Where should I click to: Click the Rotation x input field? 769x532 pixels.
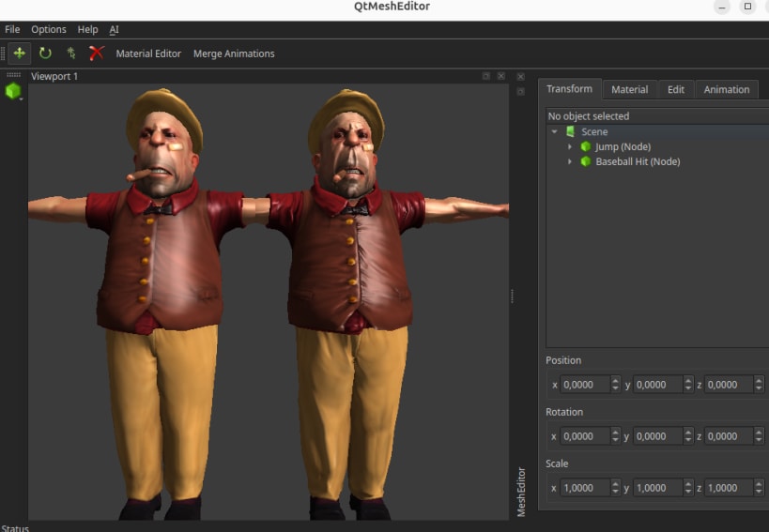pyautogui.click(x=586, y=436)
